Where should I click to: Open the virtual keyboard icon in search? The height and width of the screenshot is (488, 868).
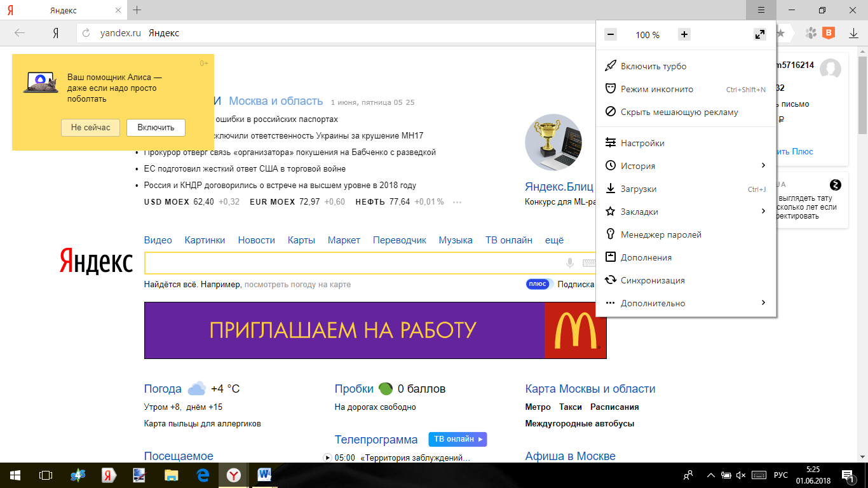pos(588,263)
